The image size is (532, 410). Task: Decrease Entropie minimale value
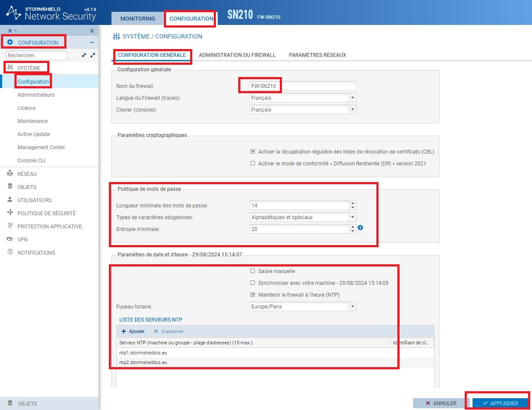[x=353, y=231]
